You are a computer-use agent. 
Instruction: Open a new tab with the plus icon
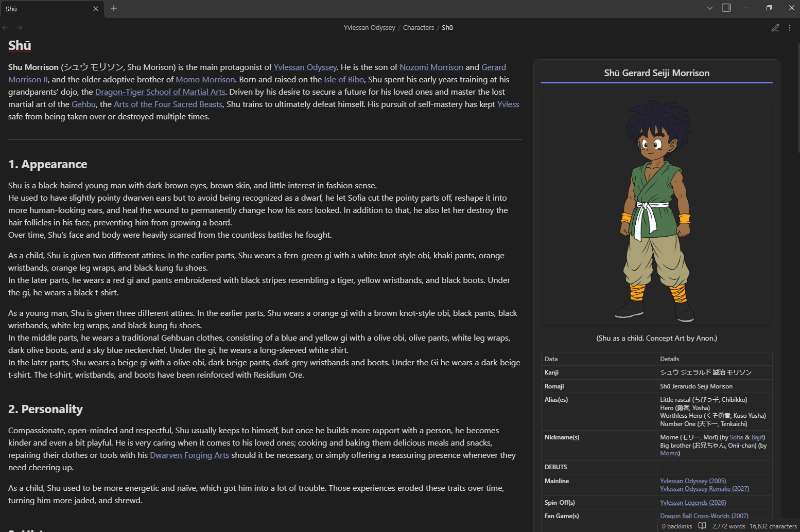(x=114, y=8)
